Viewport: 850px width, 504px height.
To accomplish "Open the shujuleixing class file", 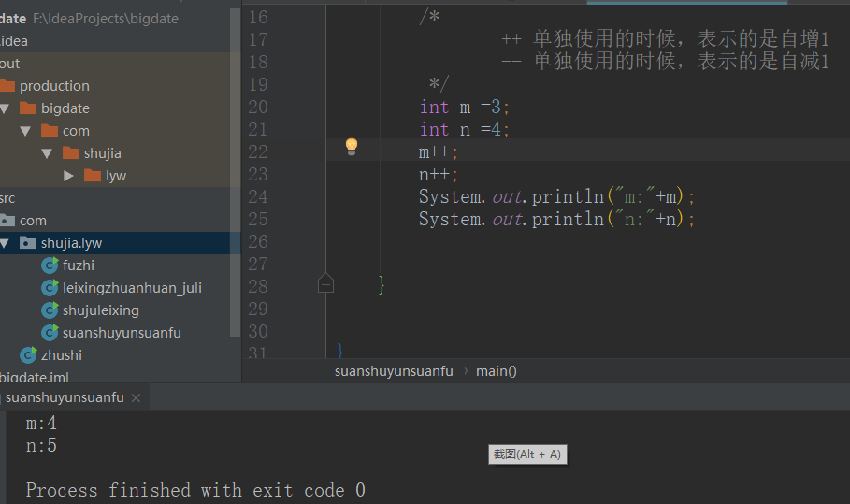I will (100, 310).
